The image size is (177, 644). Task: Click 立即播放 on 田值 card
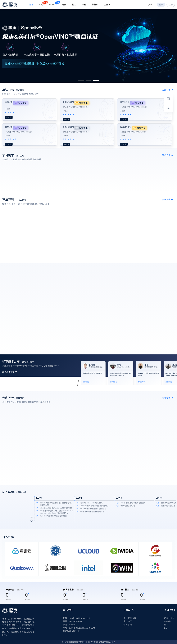tap(141, 382)
